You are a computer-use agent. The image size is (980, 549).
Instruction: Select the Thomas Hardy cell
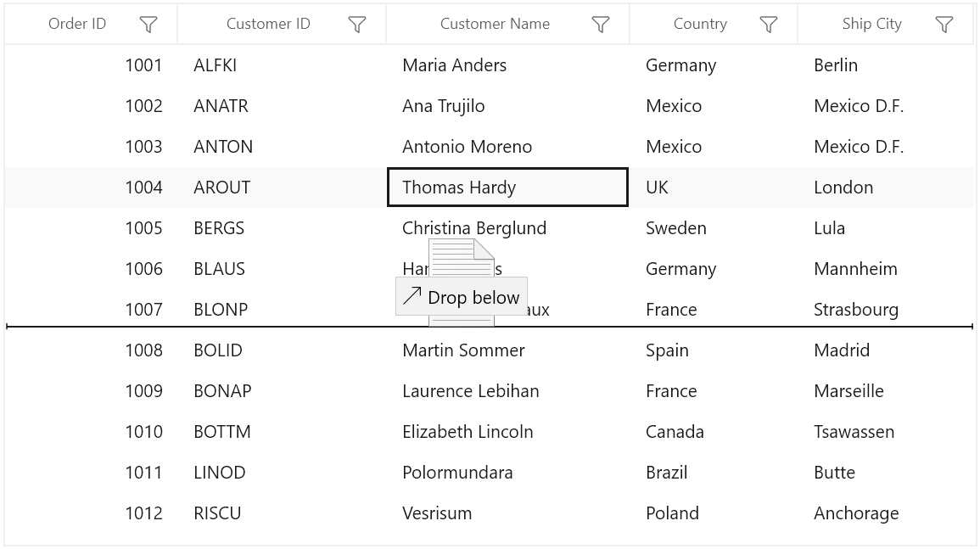pyautogui.click(x=507, y=187)
